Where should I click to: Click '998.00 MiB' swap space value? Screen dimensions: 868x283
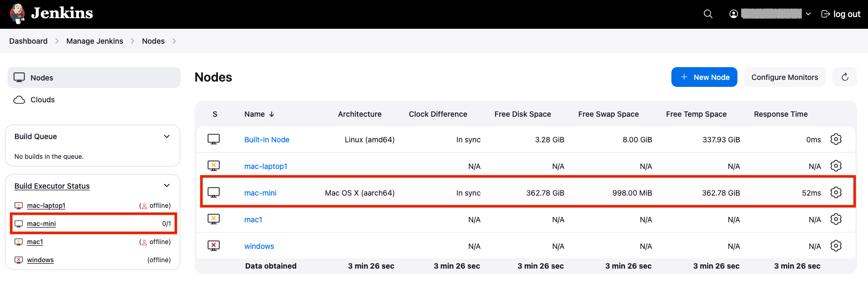(632, 193)
